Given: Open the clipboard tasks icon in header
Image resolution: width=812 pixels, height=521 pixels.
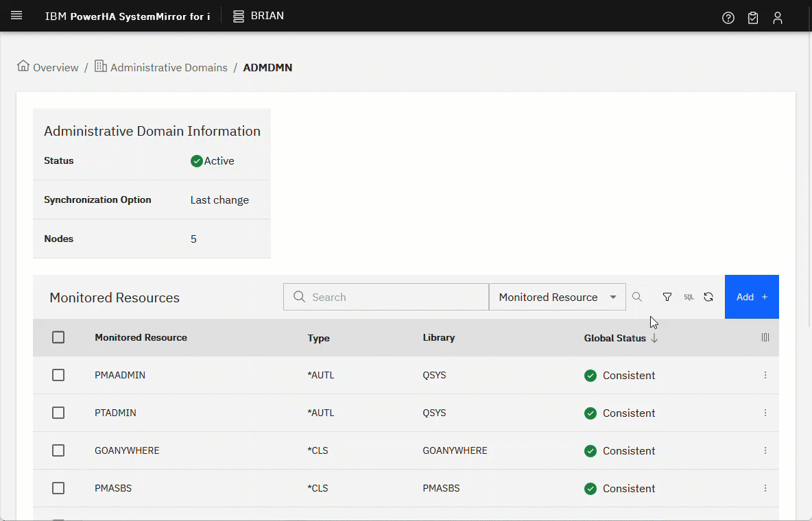Looking at the screenshot, I should (x=753, y=18).
